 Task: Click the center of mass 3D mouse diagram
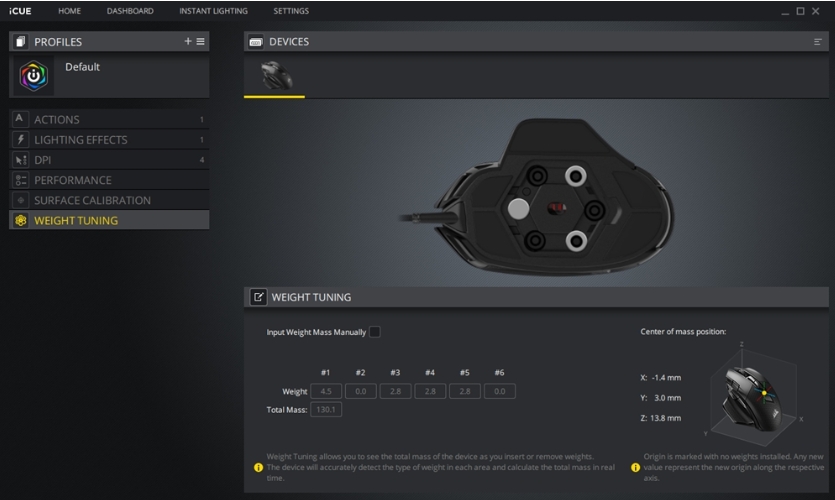754,394
